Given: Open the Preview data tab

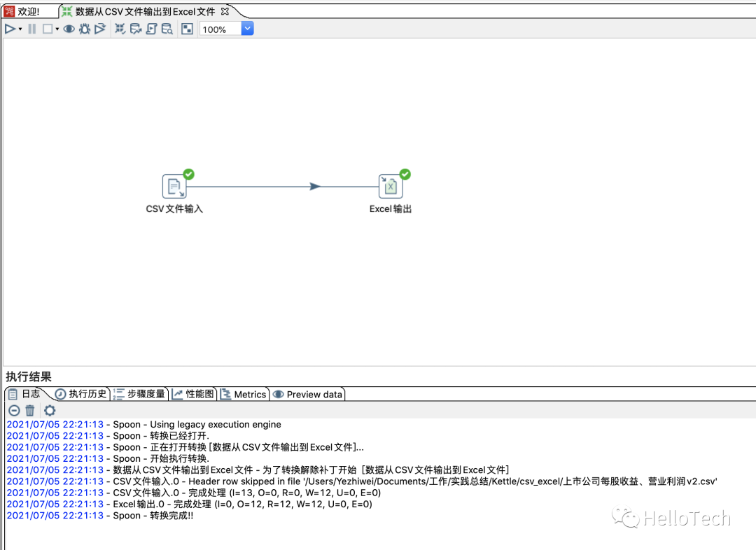Looking at the screenshot, I should 307,394.
